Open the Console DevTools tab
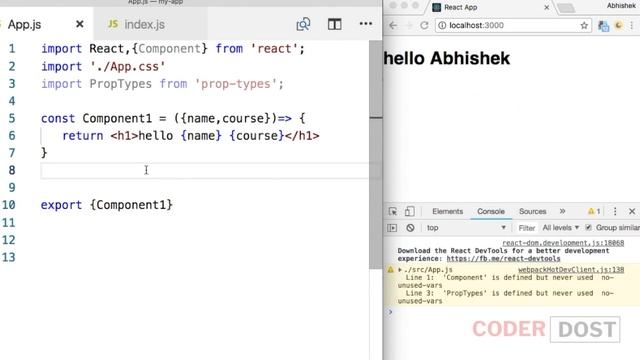Viewport: 640px width, 360px height. [491, 211]
